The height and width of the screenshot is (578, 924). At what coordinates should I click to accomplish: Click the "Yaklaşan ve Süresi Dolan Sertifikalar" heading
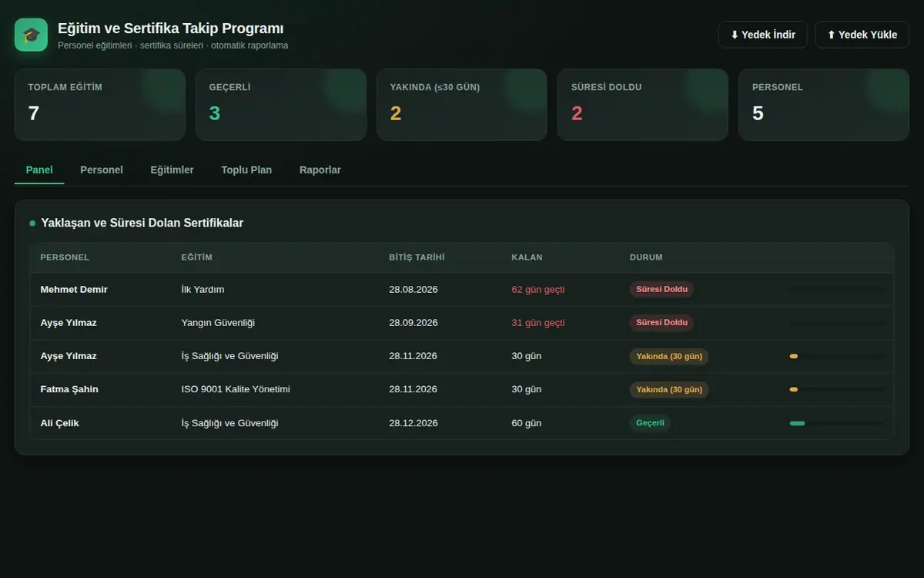(x=142, y=223)
